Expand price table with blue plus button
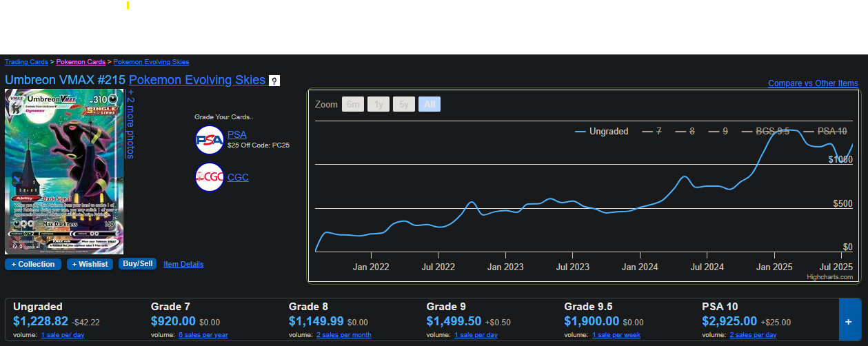 point(849,320)
